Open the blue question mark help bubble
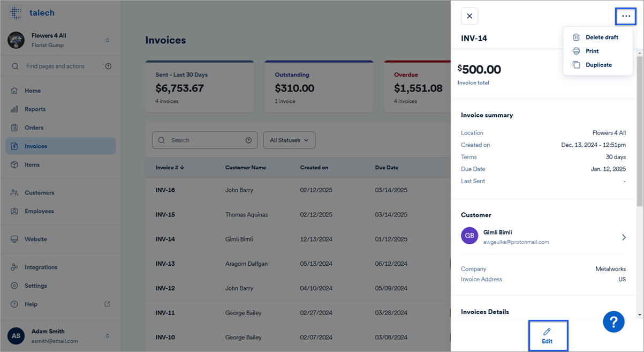This screenshot has height=352, width=644. 613,321
